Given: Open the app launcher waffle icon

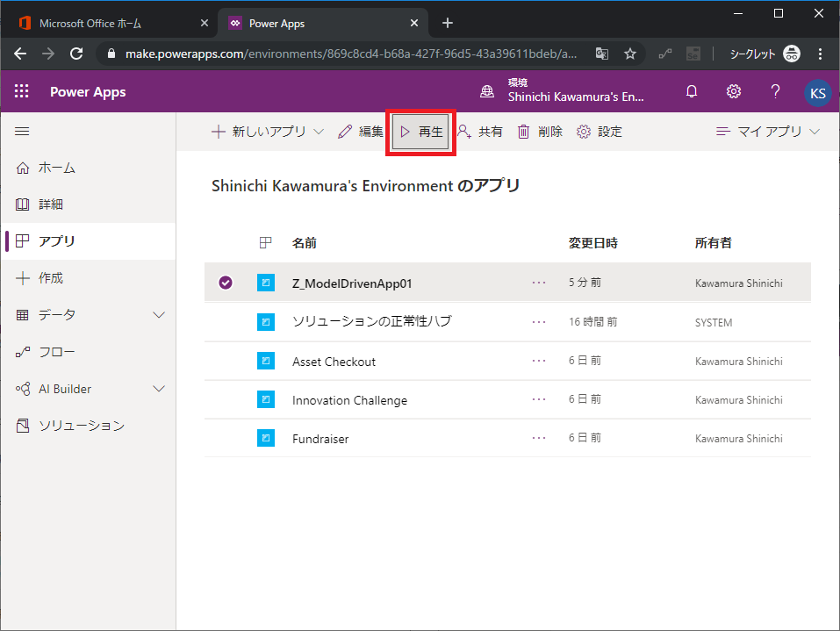Looking at the screenshot, I should coord(21,91).
